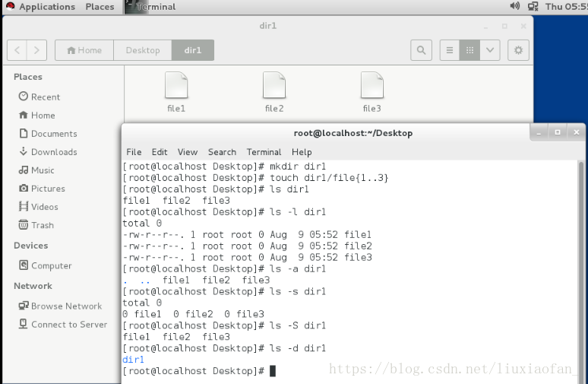Maximize the terminal window
This screenshot has width=588, height=384.
[558, 132]
